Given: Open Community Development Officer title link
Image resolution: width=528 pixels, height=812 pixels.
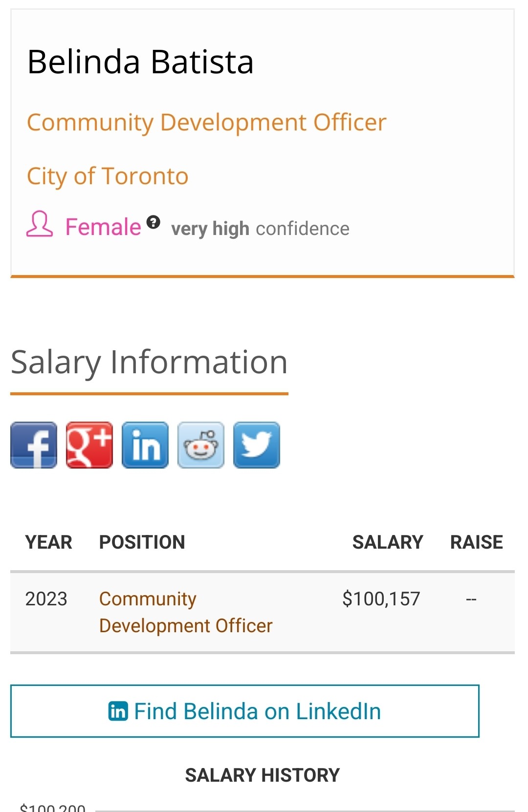Looking at the screenshot, I should 206,122.
